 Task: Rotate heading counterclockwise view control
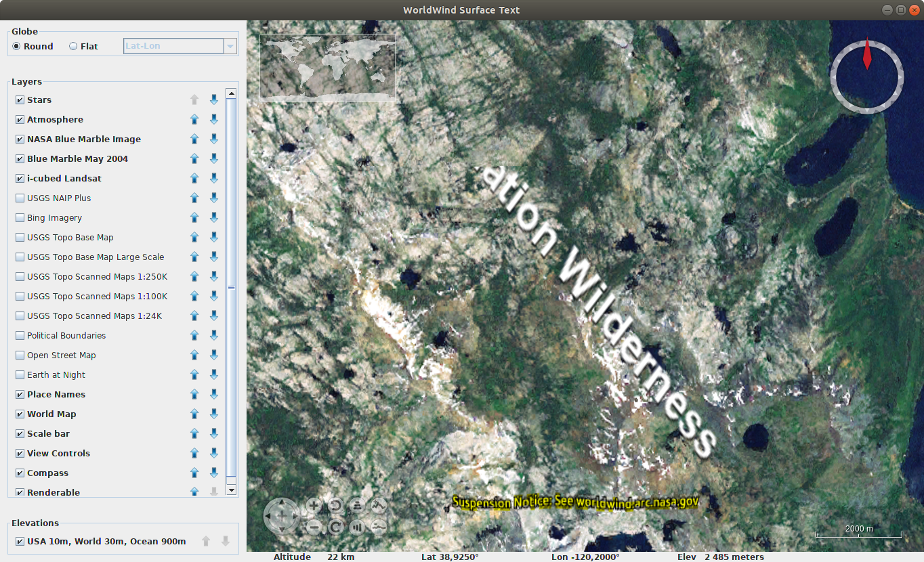coord(335,505)
